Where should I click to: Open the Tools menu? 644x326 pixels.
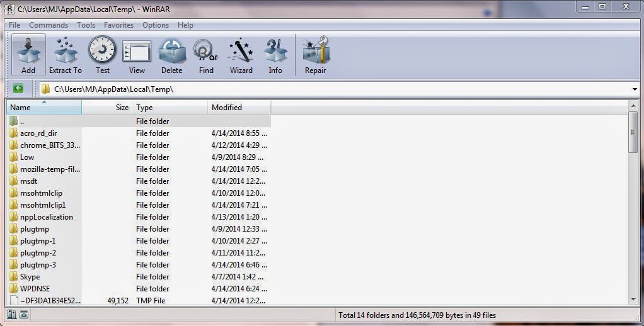[86, 25]
